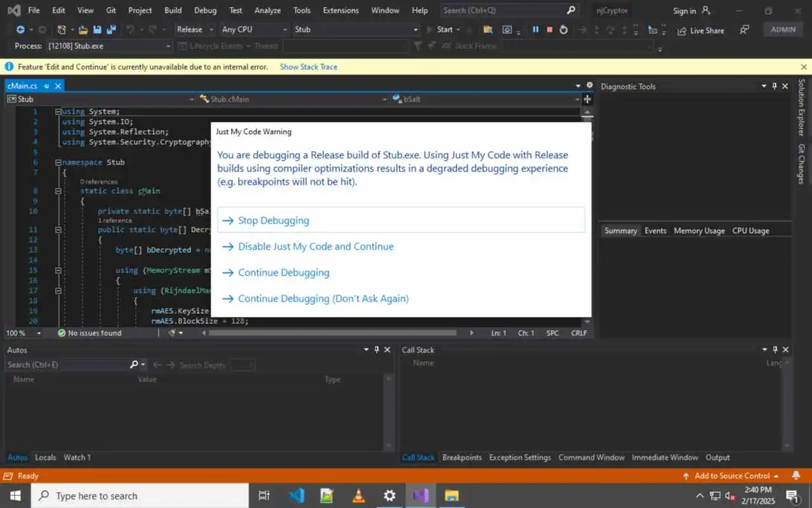Screen dimensions: 812x508
Task: Open the Any CPU platform dropdown
Action: 254,29
